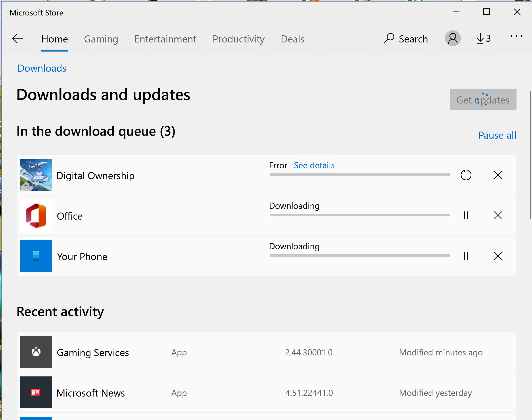
Task: Click the Digital Ownership progress bar
Action: (x=360, y=175)
